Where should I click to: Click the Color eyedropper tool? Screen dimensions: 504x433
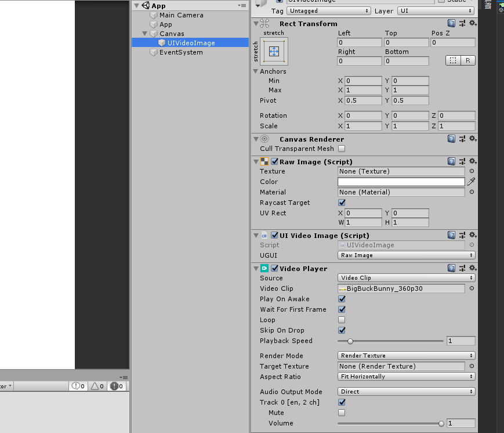coord(471,182)
